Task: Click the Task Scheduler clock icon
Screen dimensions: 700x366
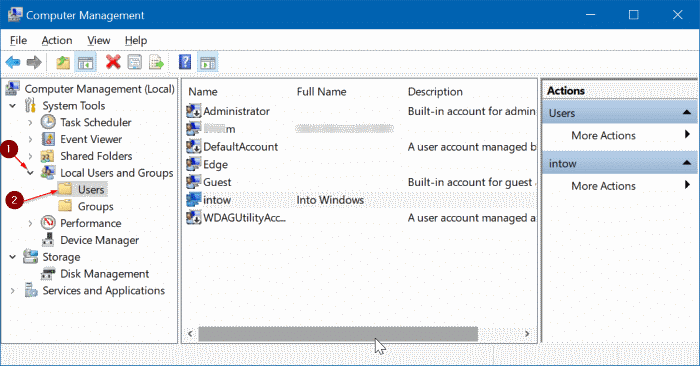Action: tap(48, 122)
